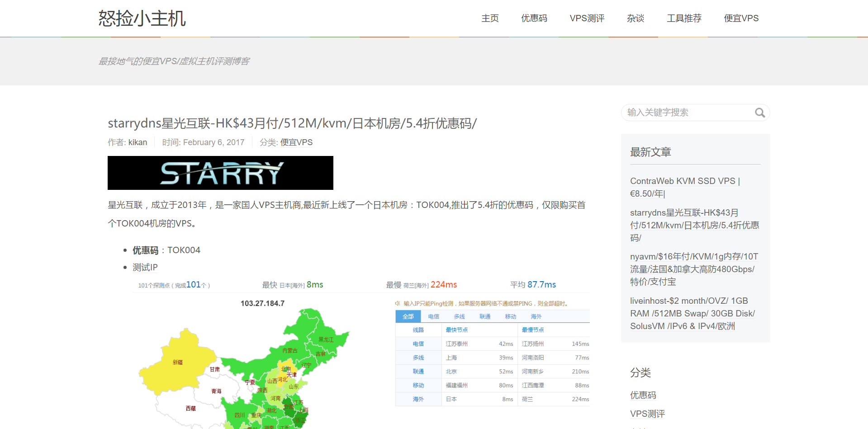Image resolution: width=868 pixels, height=429 pixels.
Task: Open the 便宜VPS category link in post meta
Action: [x=296, y=142]
